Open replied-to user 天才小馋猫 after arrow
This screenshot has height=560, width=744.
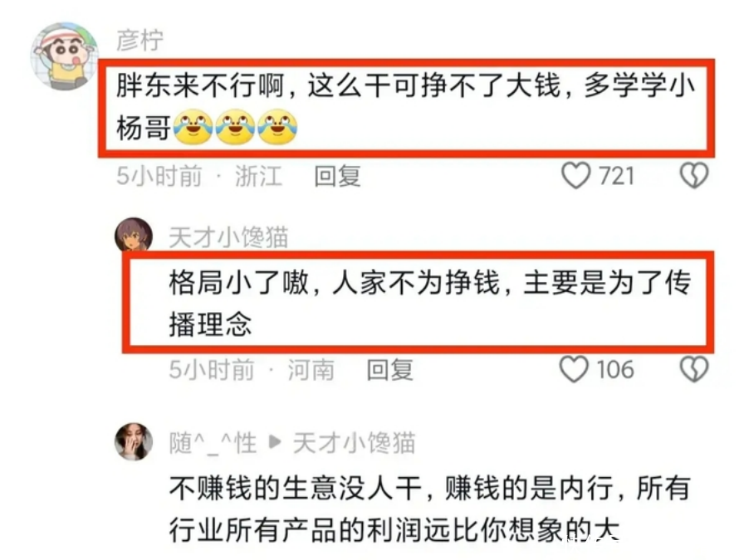click(354, 443)
